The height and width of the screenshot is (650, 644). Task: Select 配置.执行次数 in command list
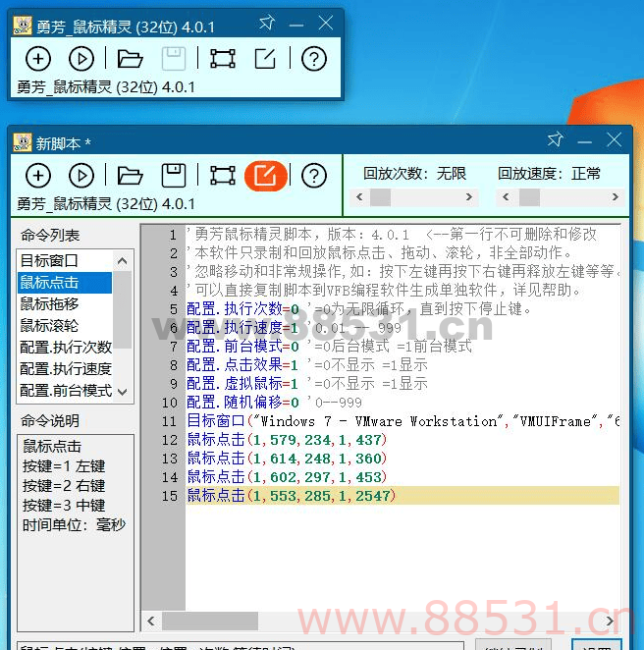coord(65,348)
